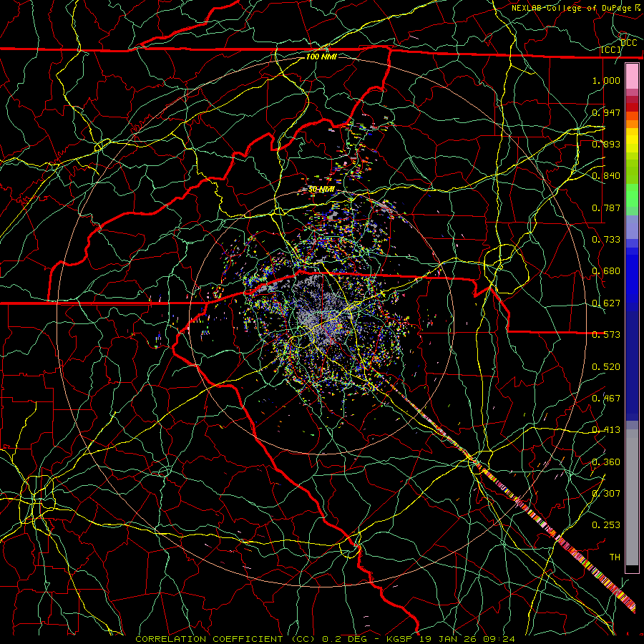
Task: Click the 0.520 legend value
Action: click(x=606, y=367)
